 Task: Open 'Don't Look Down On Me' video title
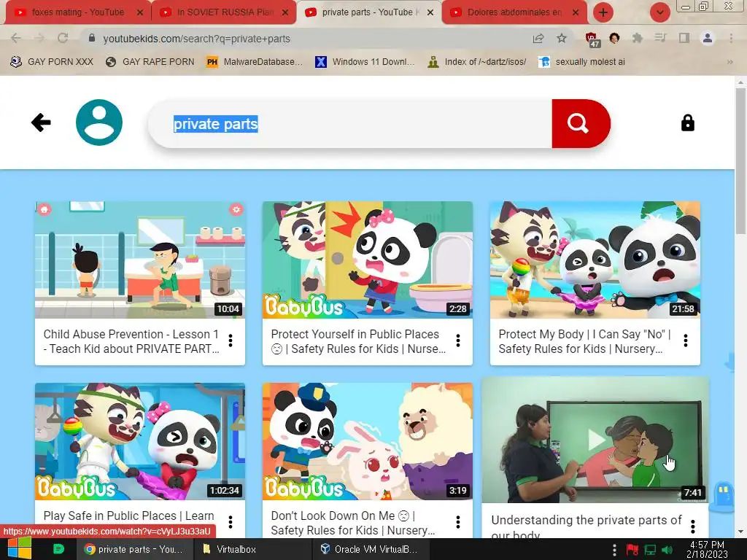(x=352, y=523)
